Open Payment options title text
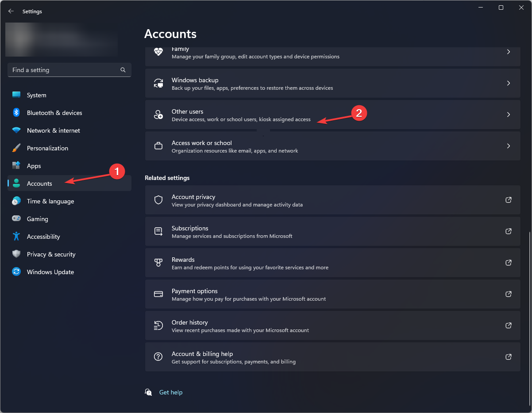The image size is (532, 413). [195, 291]
